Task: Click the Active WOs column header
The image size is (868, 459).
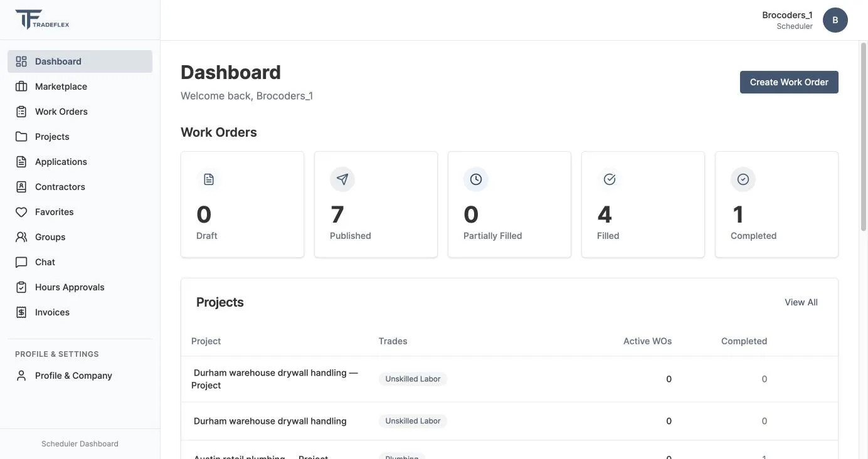Action: pos(647,341)
